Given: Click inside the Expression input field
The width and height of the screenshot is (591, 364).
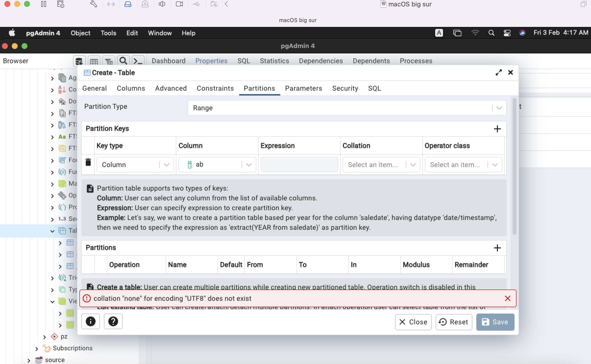Looking at the screenshot, I should (x=299, y=164).
